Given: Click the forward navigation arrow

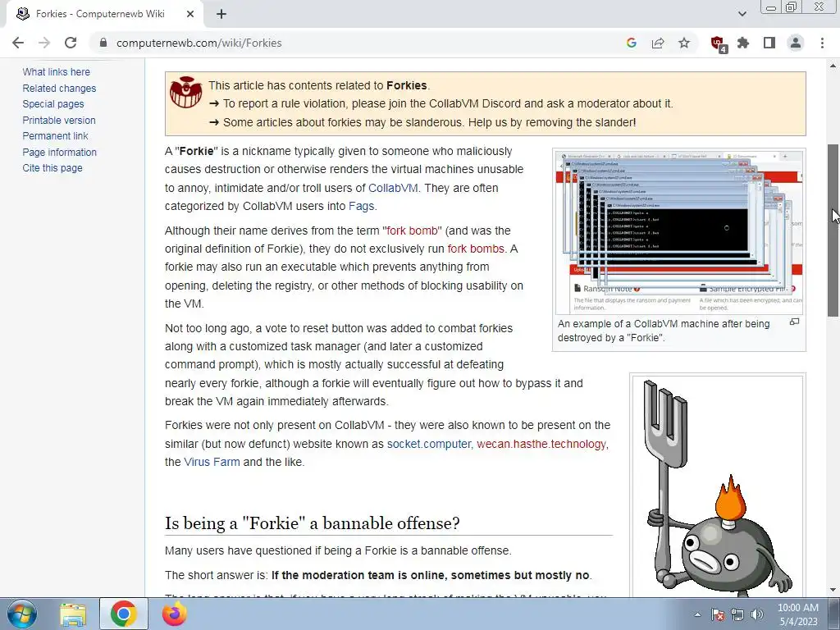Looking at the screenshot, I should (44, 43).
